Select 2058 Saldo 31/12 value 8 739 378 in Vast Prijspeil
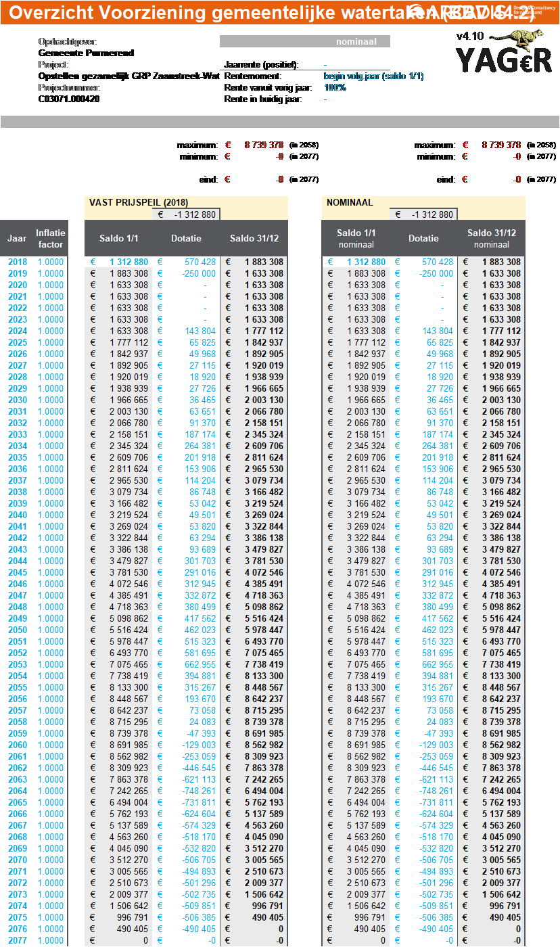Screen dimensions: 560x947 click(264, 722)
